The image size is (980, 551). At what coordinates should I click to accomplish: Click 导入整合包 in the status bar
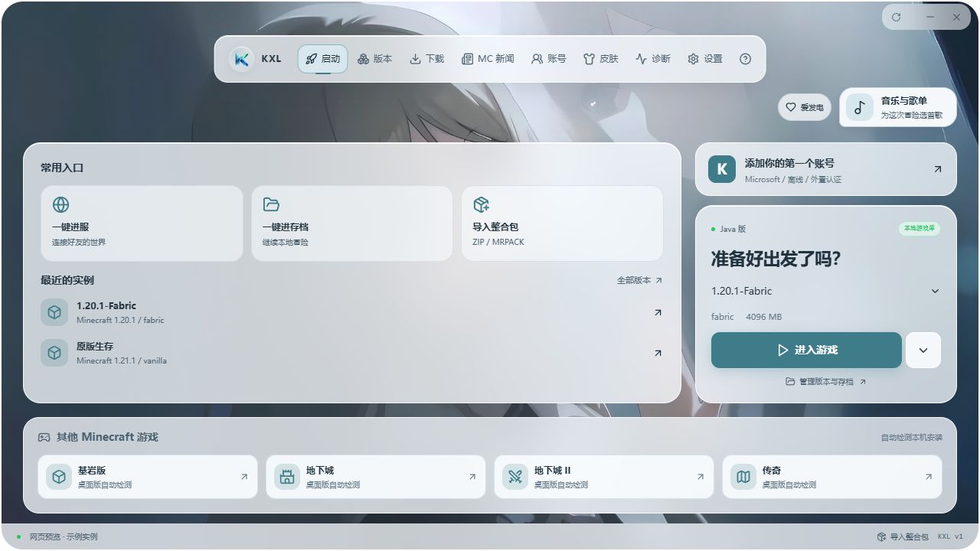pyautogui.click(x=903, y=537)
